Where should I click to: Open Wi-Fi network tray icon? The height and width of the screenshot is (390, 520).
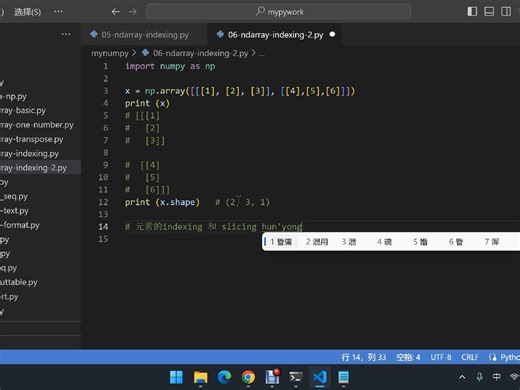point(514,377)
